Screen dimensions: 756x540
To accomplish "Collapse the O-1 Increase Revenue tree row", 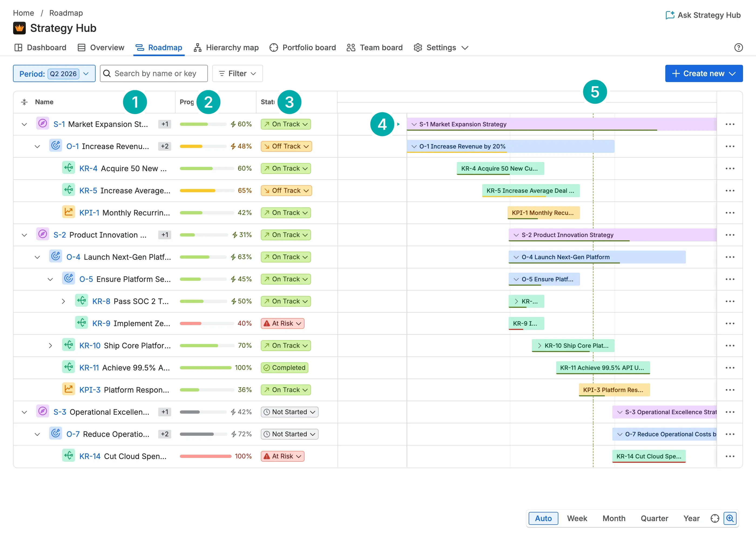I will point(37,147).
